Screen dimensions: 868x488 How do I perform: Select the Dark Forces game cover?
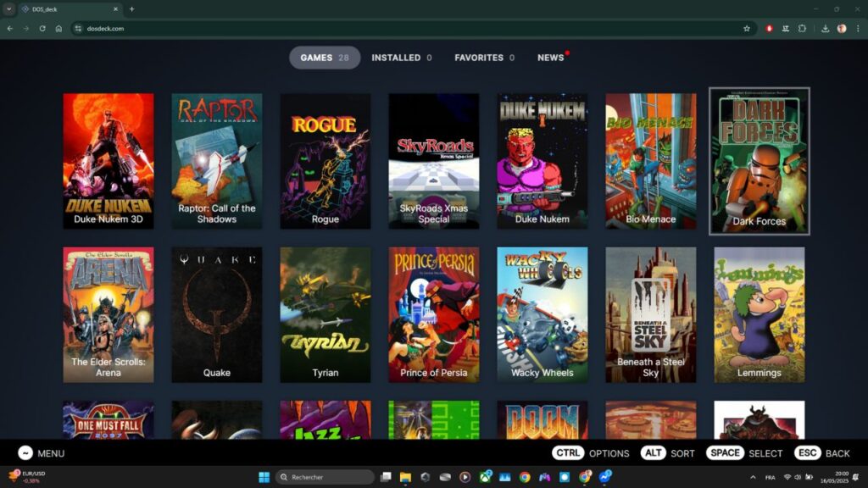click(759, 161)
